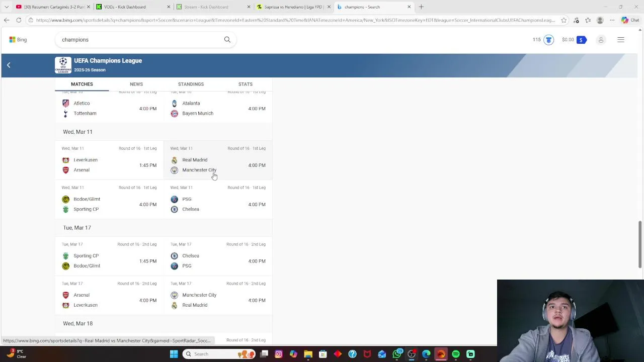The height and width of the screenshot is (362, 644).
Task: Open Leverkusen vs Arsenal 1st leg match
Action: pos(109,160)
